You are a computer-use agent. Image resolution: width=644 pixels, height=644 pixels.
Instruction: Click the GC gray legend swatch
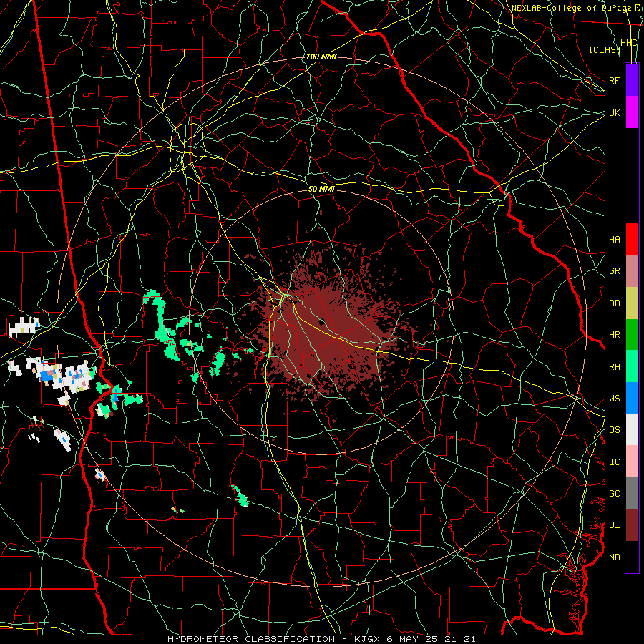(x=632, y=493)
